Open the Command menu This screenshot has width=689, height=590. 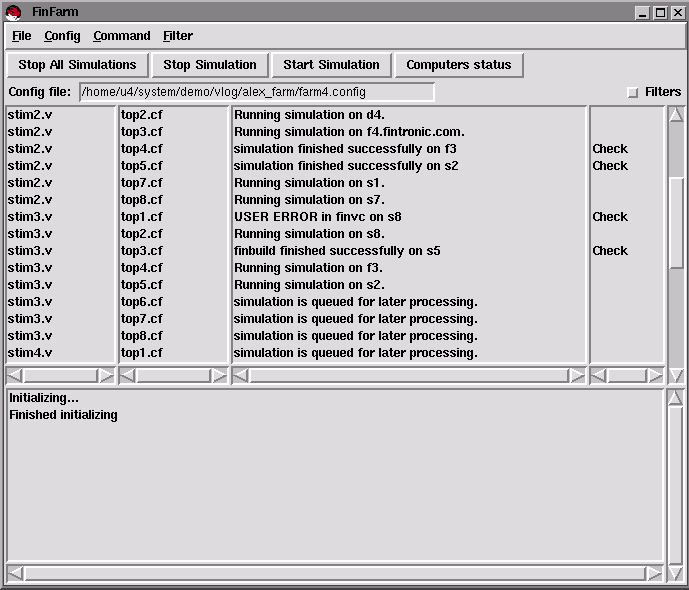(x=121, y=36)
